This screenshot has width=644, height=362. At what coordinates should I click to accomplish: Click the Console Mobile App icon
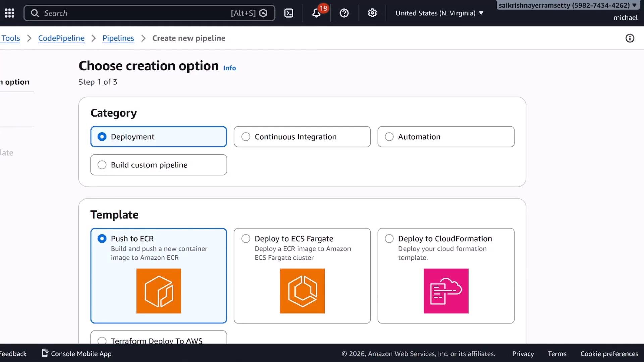coord(45,353)
